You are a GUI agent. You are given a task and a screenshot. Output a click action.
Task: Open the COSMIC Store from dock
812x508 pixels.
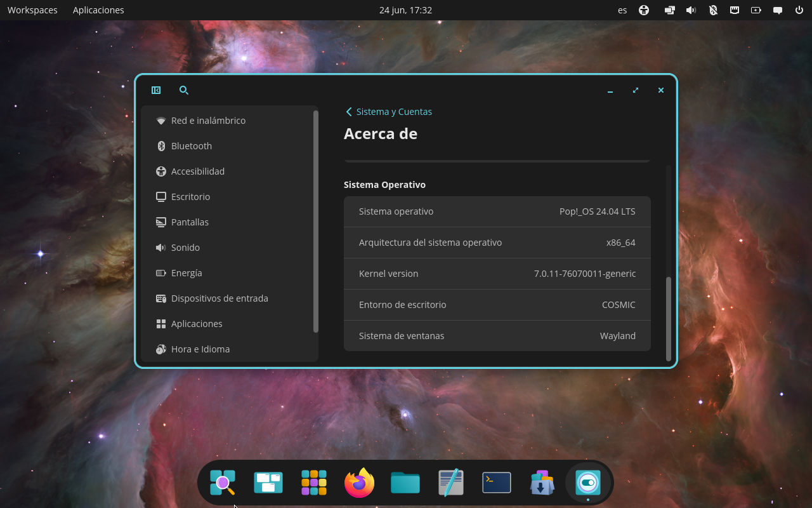tap(542, 483)
